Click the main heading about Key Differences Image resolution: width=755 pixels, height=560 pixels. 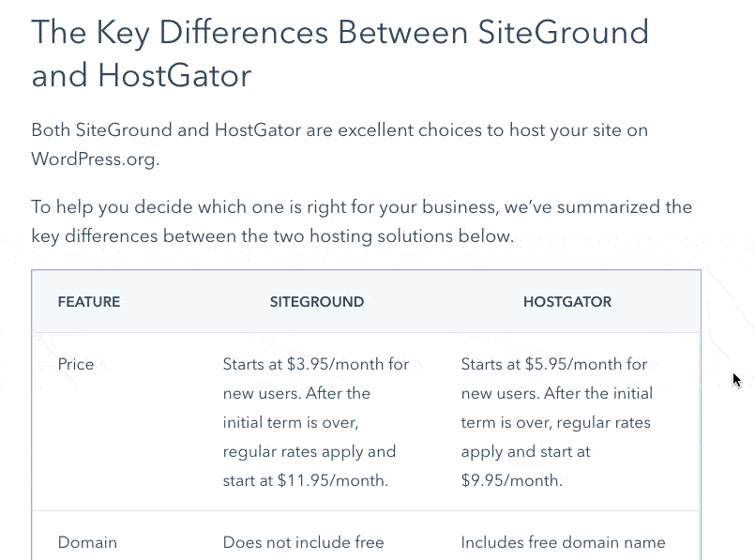point(340,33)
